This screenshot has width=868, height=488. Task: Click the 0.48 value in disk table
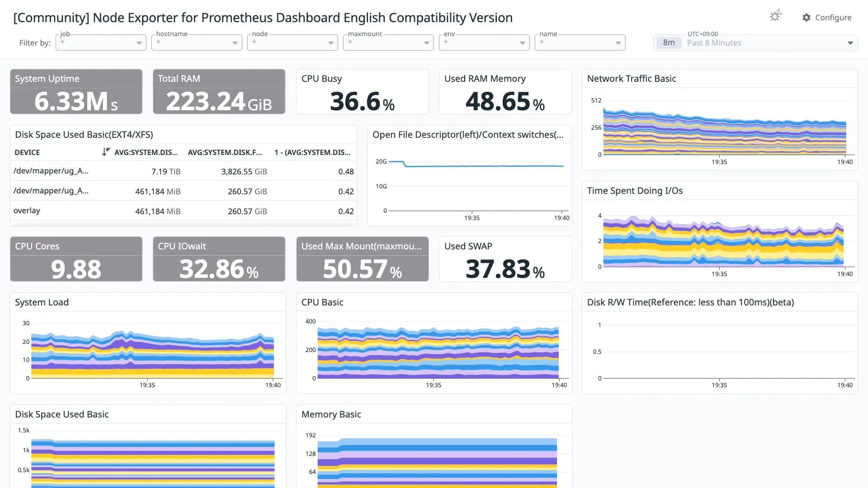tap(346, 172)
